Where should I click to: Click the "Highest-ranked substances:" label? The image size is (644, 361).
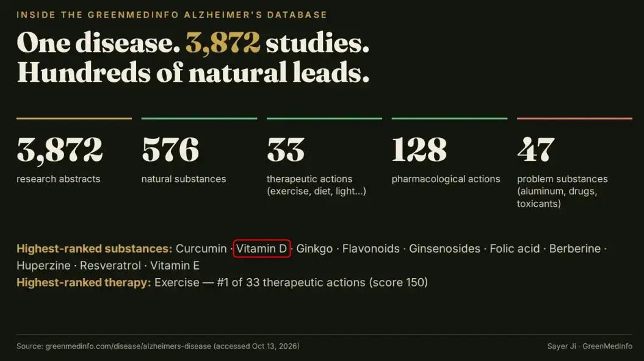tap(95, 249)
